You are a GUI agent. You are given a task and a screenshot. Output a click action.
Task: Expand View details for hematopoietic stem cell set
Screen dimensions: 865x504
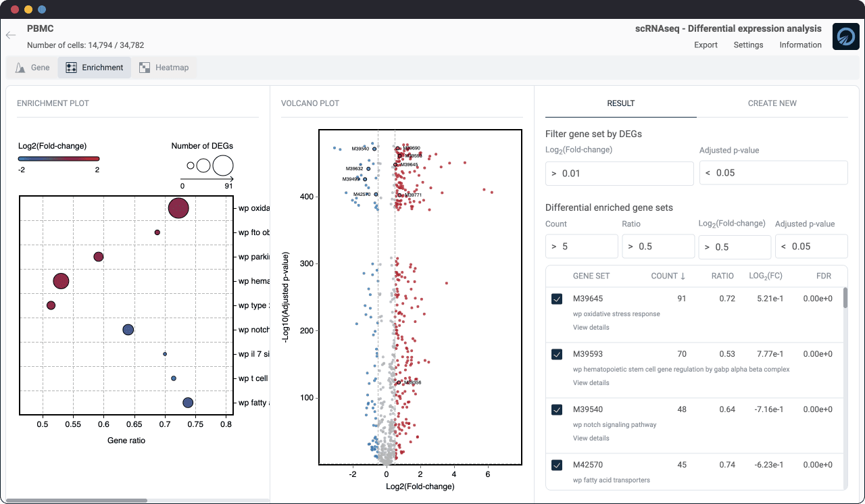[x=591, y=383]
